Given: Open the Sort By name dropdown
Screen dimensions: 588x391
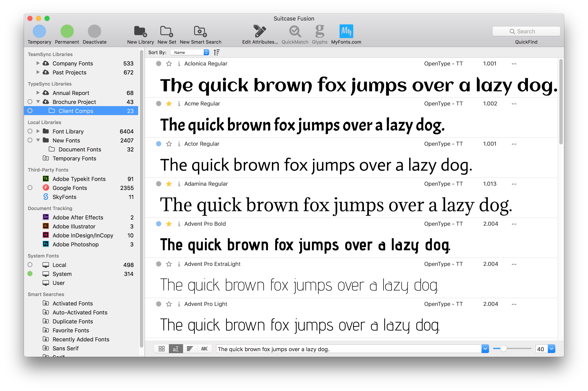Looking at the screenshot, I should [189, 52].
